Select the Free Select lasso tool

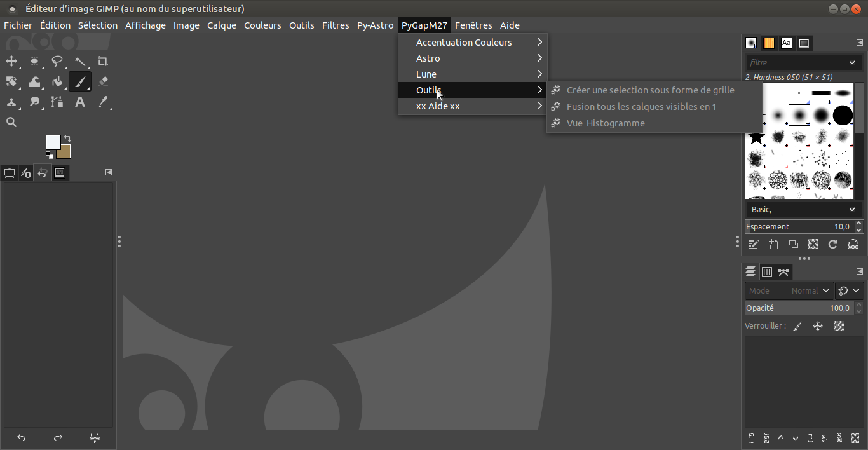(57, 62)
